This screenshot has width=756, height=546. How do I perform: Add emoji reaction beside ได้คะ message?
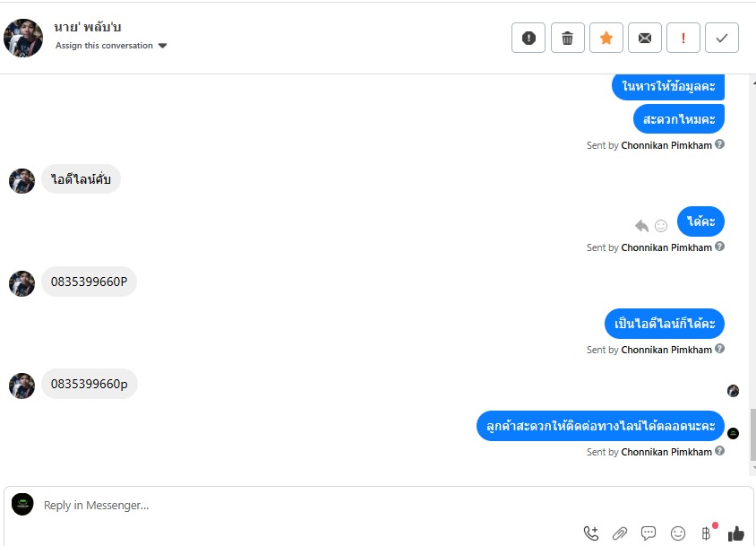click(x=661, y=225)
